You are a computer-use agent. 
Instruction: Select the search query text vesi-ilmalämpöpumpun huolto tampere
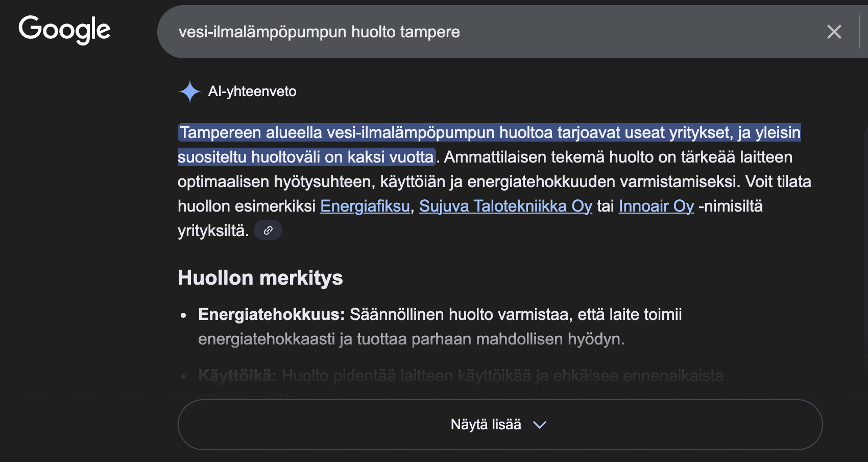[320, 32]
